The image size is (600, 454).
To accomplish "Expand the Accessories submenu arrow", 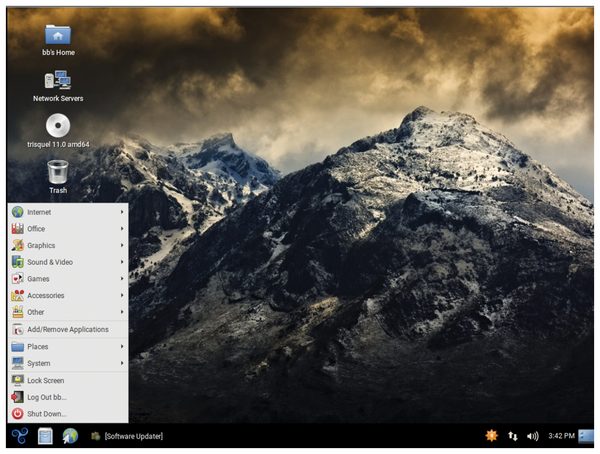I will [x=122, y=296].
